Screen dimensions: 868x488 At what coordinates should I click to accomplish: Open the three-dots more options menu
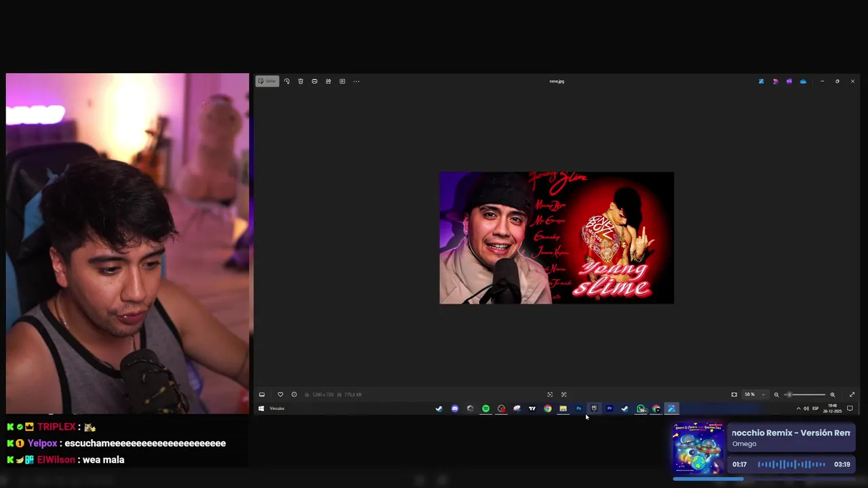tap(357, 81)
